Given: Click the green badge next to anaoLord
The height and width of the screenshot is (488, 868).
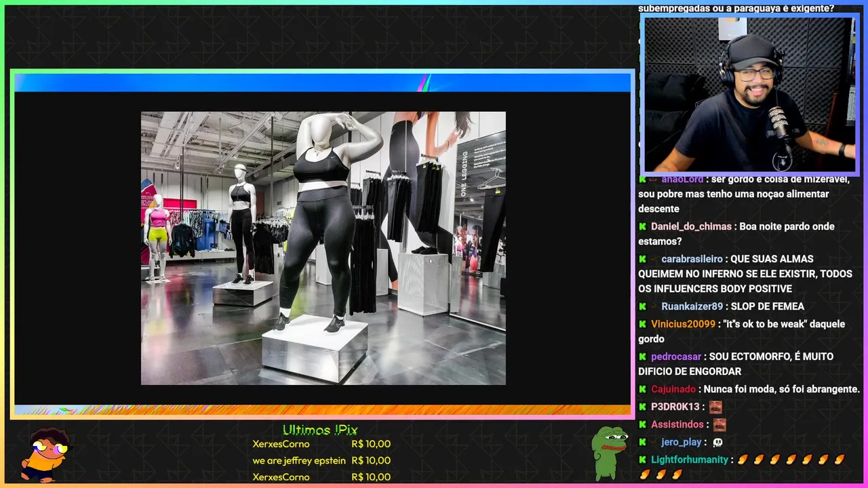Looking at the screenshot, I should click(642, 180).
